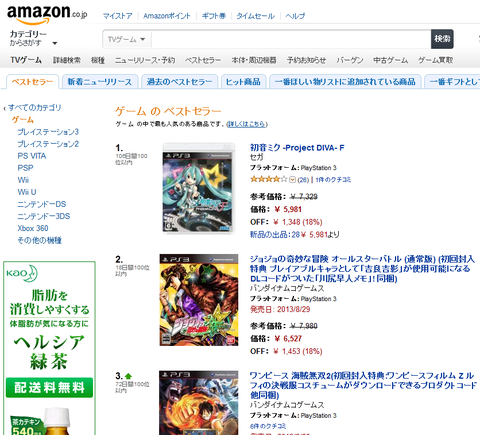Select プレイステーション3 in the category sidebar
This screenshot has height=435, width=480.
click(x=48, y=132)
